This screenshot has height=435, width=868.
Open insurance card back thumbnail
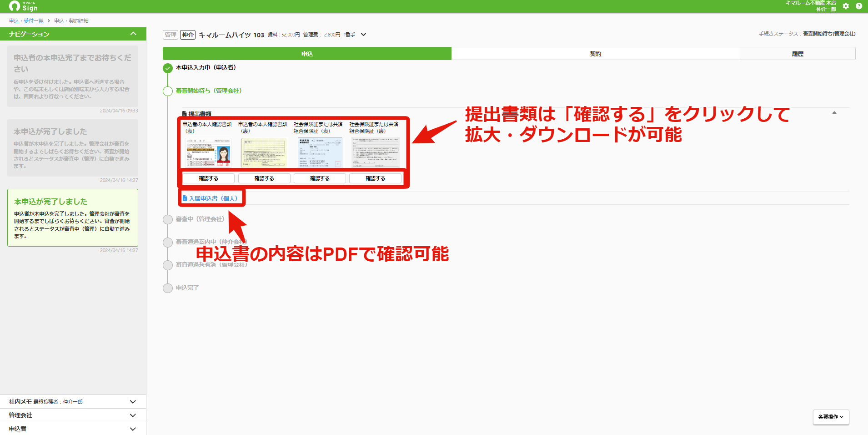click(375, 153)
